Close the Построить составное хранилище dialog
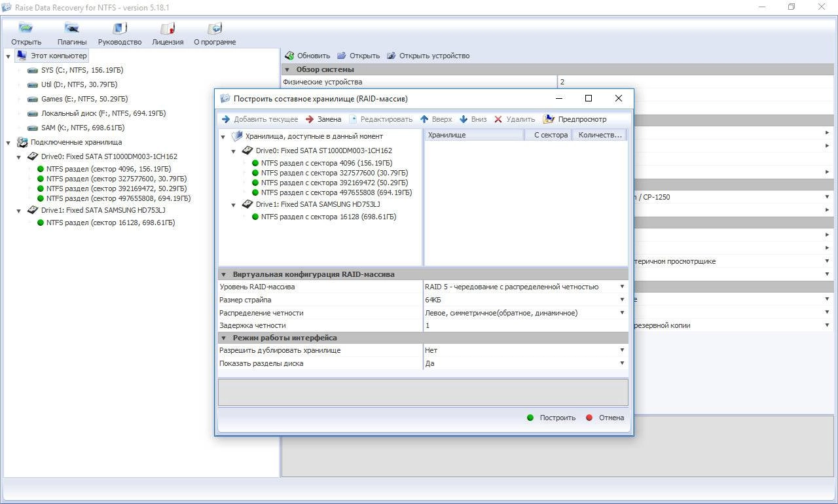This screenshot has height=504, width=838. [619, 98]
